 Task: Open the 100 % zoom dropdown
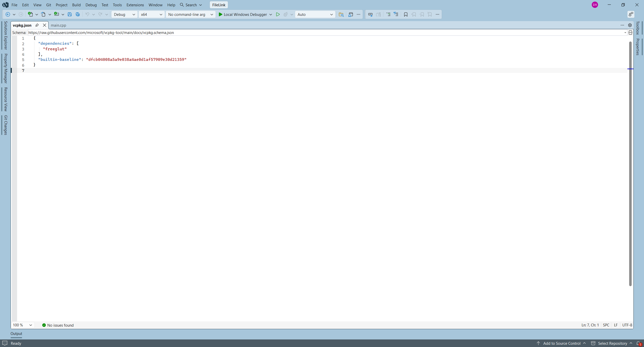[x=23, y=325]
